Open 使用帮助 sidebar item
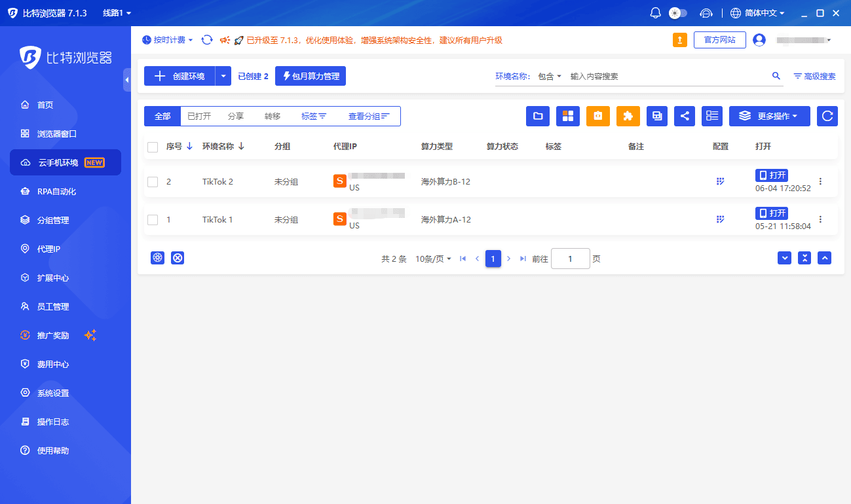The width and height of the screenshot is (851, 504). [x=66, y=450]
